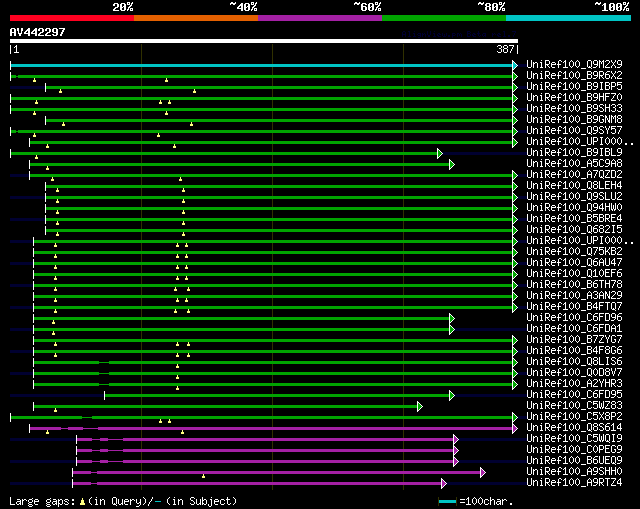Click the cyan ~100% identity legend segment
Viewport: 640px width, 509px height.
coord(568,18)
